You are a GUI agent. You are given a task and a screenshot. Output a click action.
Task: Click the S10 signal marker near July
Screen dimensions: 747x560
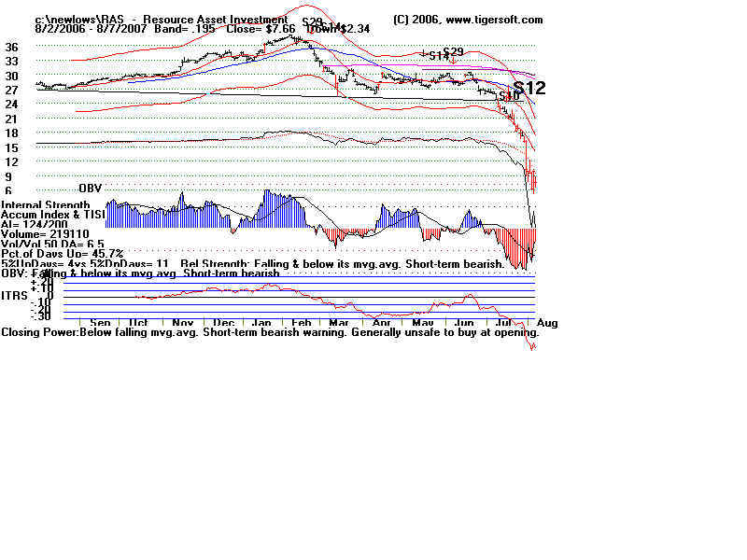click(x=508, y=96)
